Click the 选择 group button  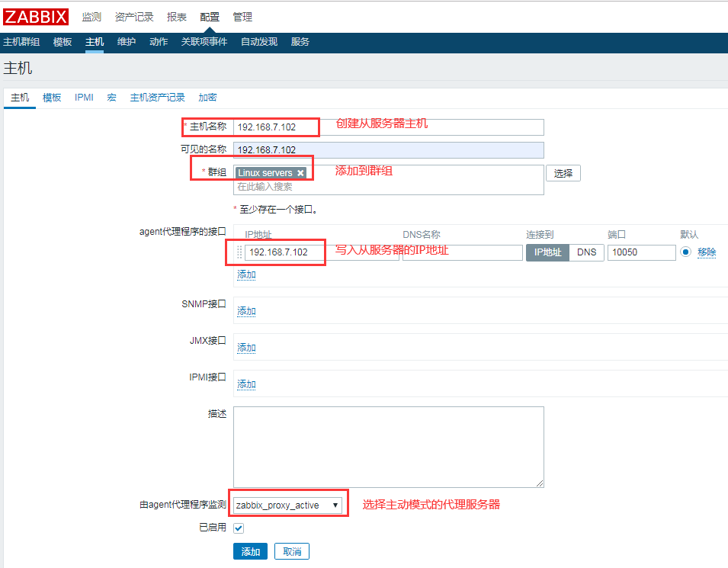pos(563,173)
